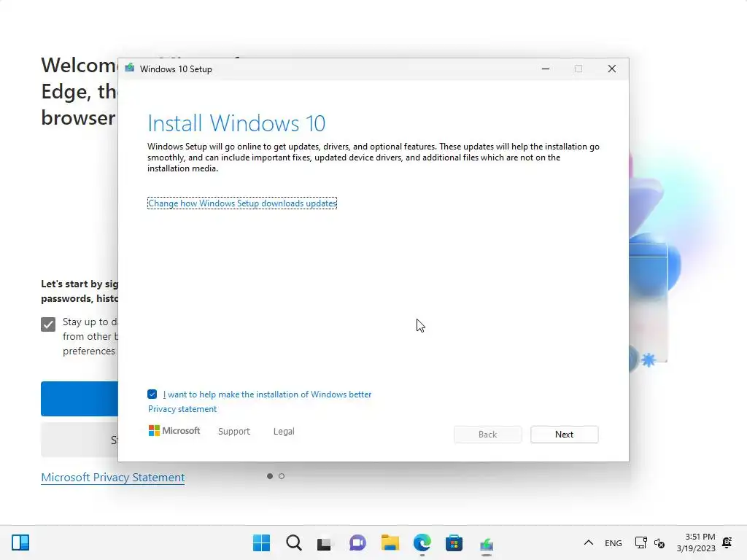Switch to Microsoft Edge in taskbar
Viewport: 747px width, 560px height.
[x=422, y=542]
